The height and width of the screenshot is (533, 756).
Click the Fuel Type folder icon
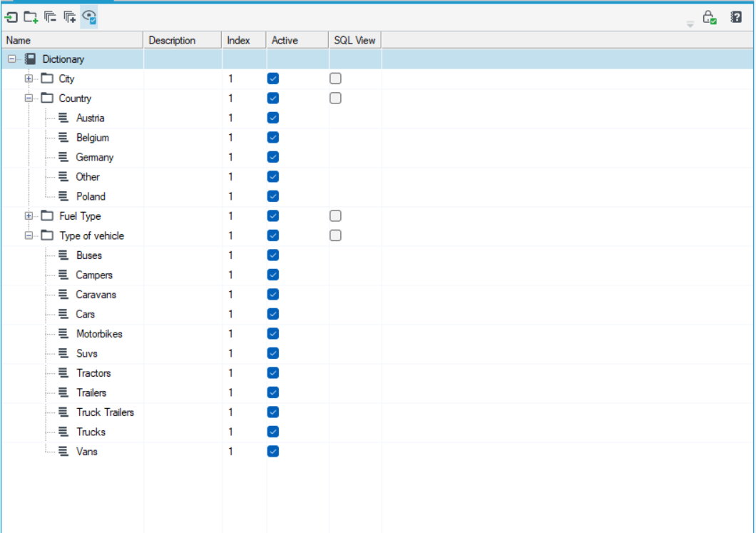point(47,215)
